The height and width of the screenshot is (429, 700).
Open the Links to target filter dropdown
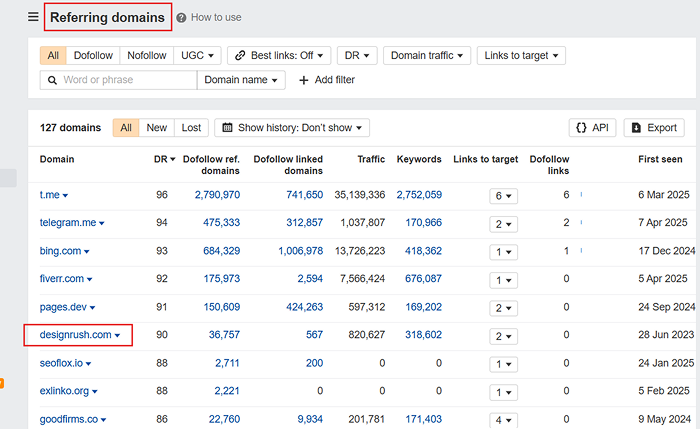click(521, 55)
